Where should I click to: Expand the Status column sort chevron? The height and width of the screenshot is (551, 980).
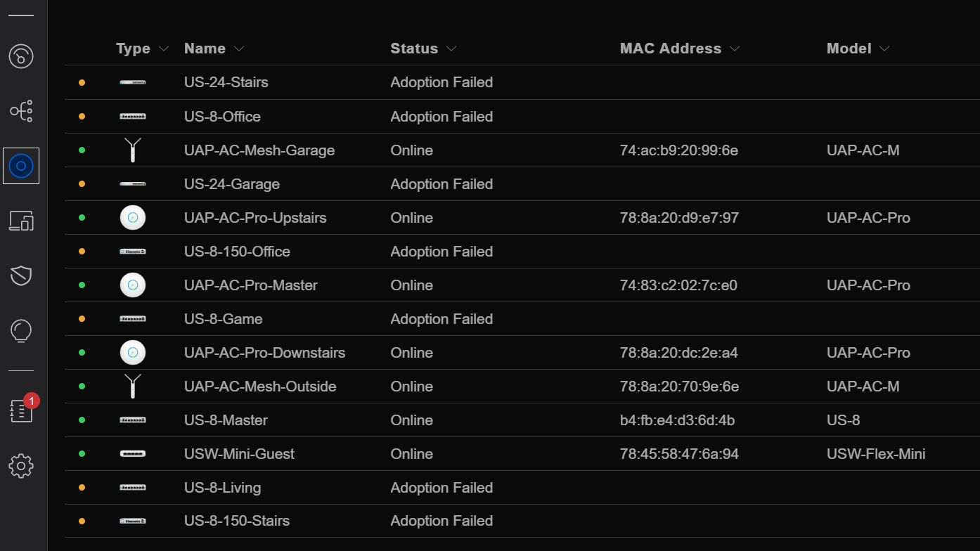pos(451,48)
